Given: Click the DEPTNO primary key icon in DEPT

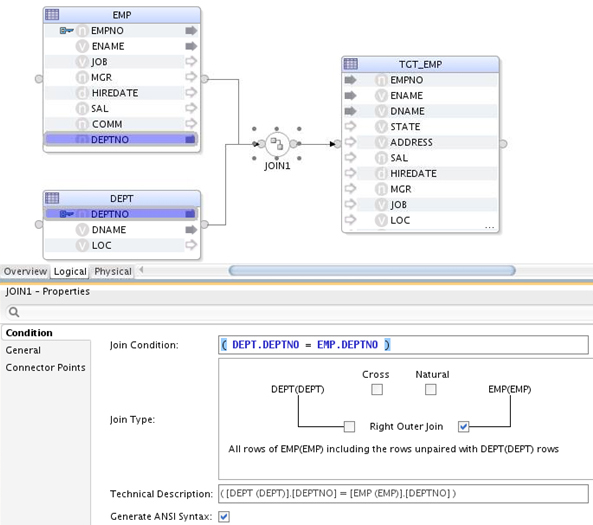Looking at the screenshot, I should 66,214.
